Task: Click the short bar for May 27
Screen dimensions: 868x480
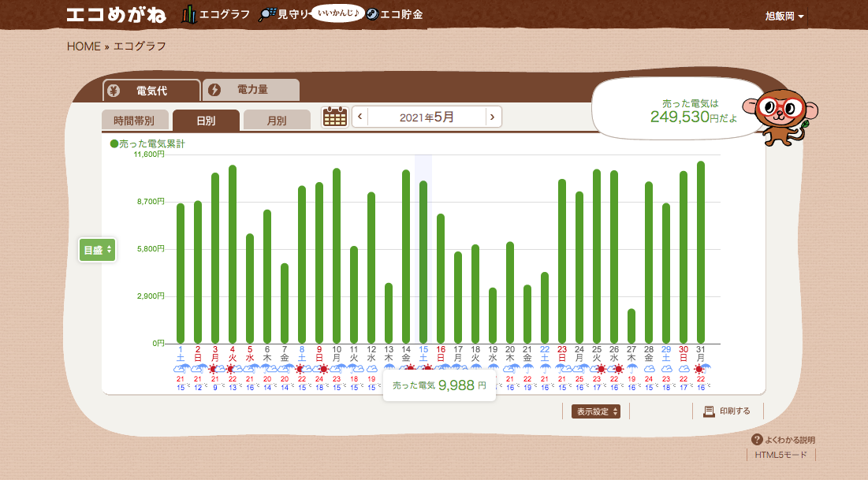Action: [631, 326]
